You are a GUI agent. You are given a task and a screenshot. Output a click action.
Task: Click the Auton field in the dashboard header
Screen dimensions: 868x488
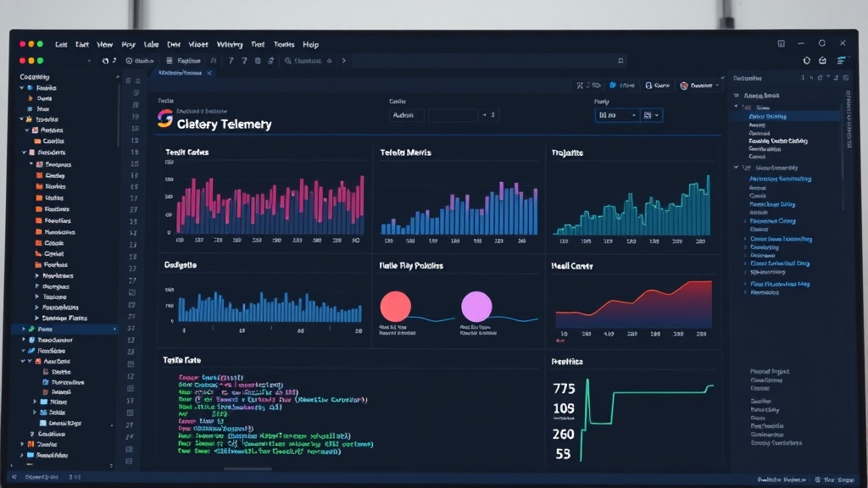click(407, 115)
